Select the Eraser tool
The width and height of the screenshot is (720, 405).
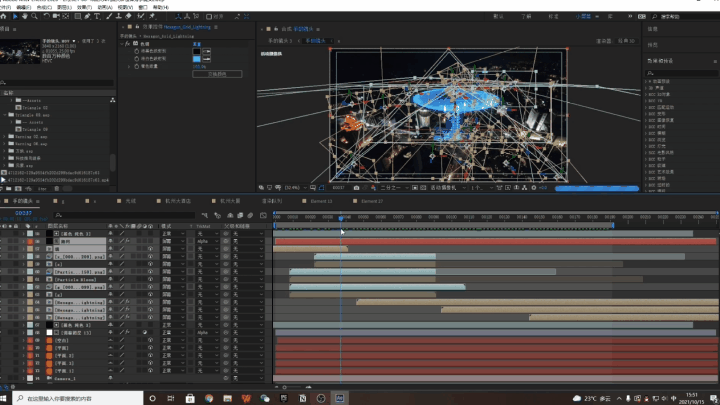tap(129, 16)
